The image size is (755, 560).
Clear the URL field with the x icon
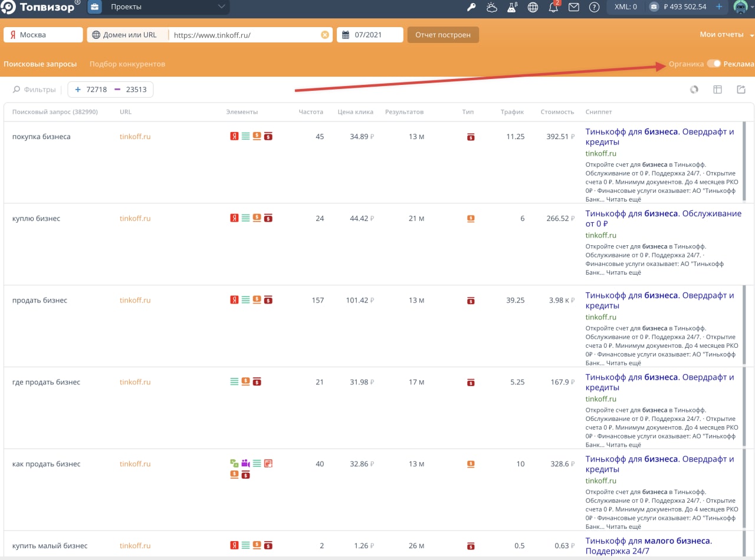click(x=324, y=35)
